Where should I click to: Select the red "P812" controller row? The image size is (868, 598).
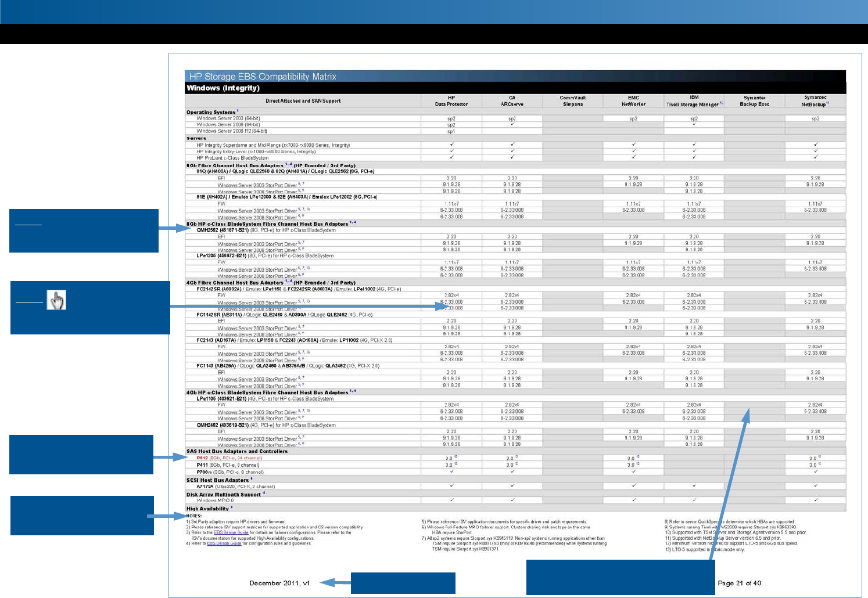pyautogui.click(x=229, y=458)
